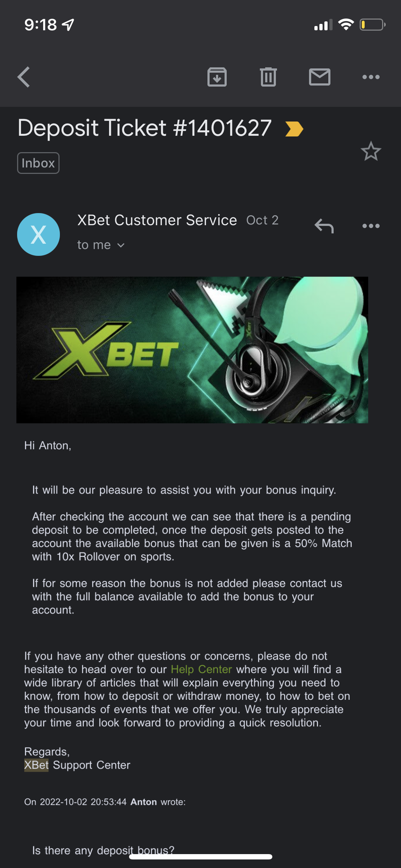Open the message's three-dot options menu
This screenshot has width=401, height=868.
(371, 226)
